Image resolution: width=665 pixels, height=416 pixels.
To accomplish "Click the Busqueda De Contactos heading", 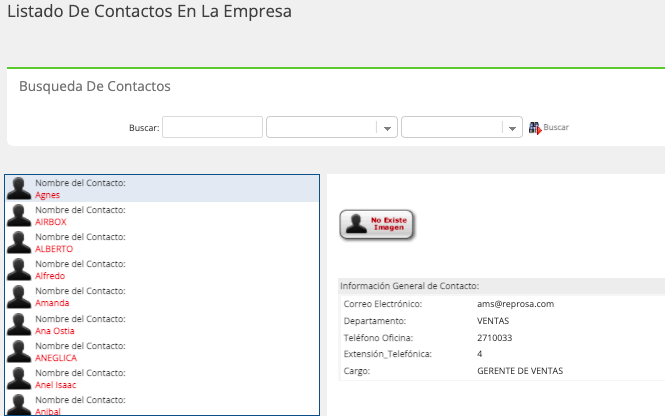I will coord(95,86).
